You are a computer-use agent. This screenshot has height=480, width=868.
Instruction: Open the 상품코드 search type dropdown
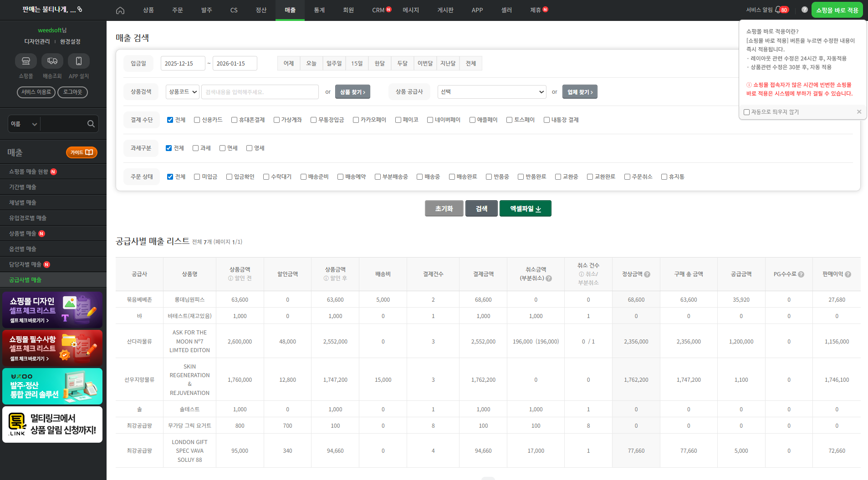pyautogui.click(x=183, y=92)
